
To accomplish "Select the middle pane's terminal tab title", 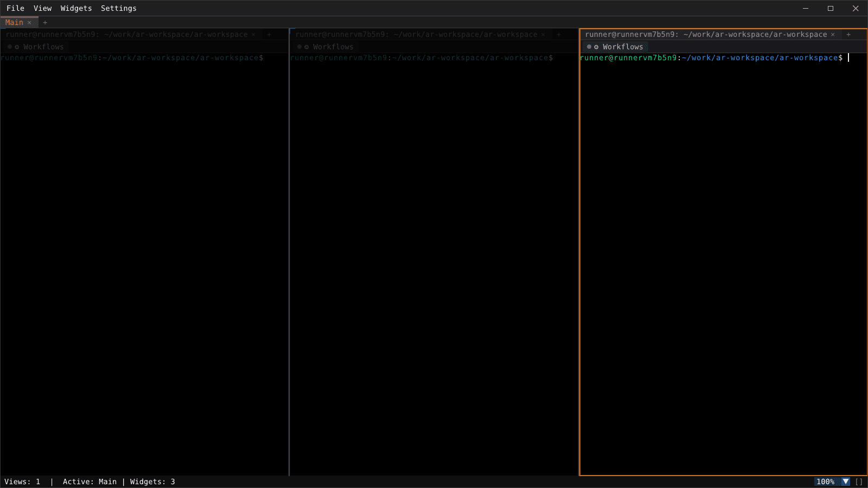I will 416,34.
